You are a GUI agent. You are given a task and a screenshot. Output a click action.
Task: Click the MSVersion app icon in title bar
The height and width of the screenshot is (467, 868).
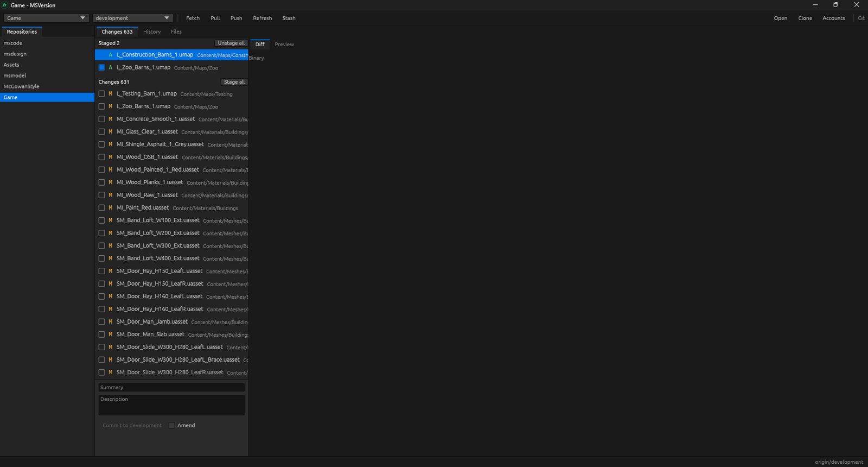tap(5, 5)
